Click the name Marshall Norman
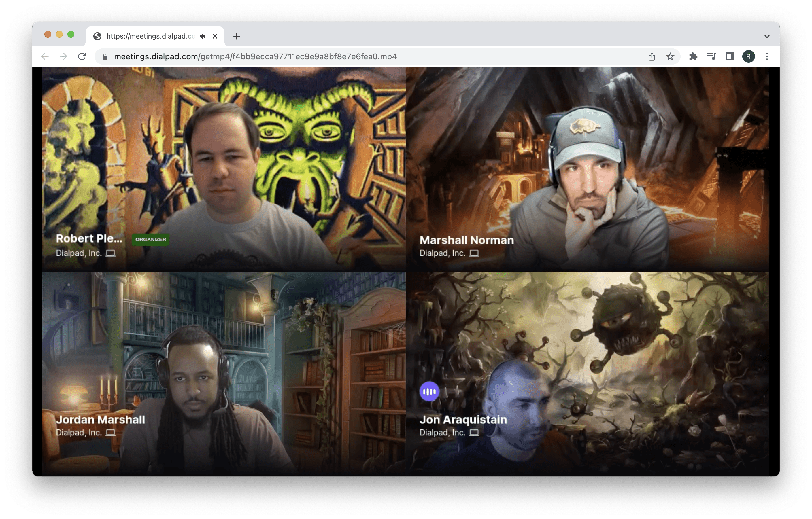812x519 pixels. click(467, 240)
